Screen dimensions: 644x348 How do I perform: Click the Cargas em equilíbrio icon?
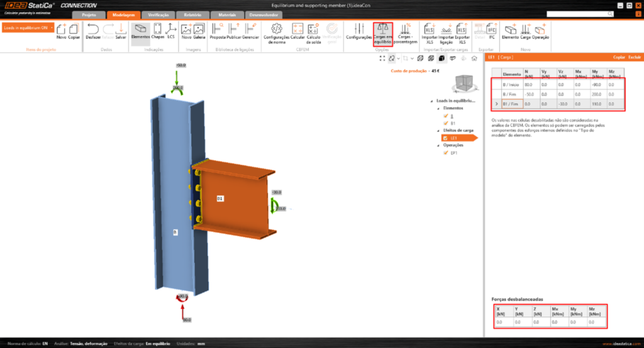coord(382,30)
